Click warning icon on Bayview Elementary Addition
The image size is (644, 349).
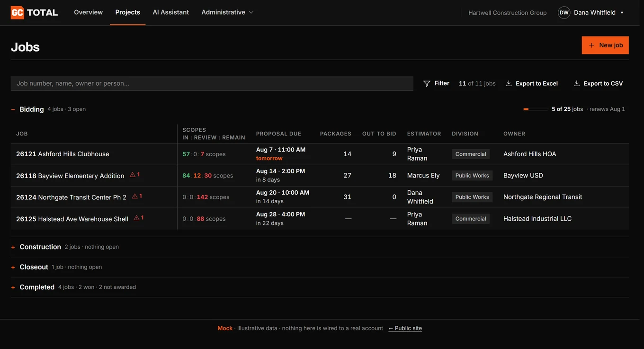tap(133, 175)
